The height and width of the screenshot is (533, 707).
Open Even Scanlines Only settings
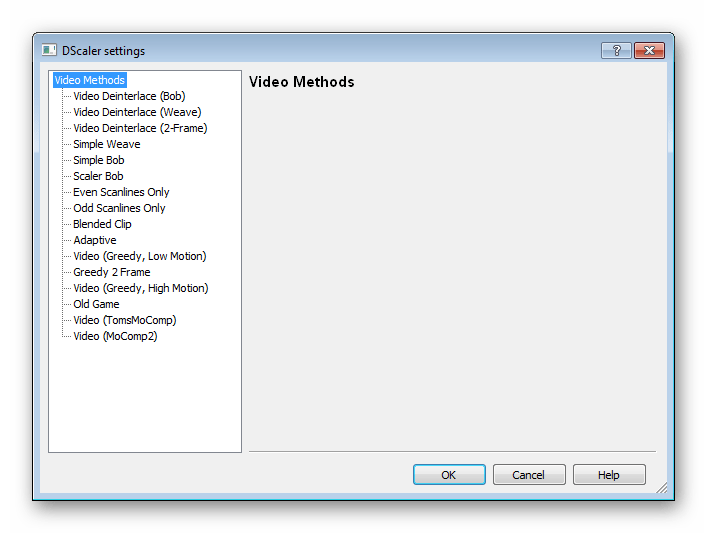[121, 192]
